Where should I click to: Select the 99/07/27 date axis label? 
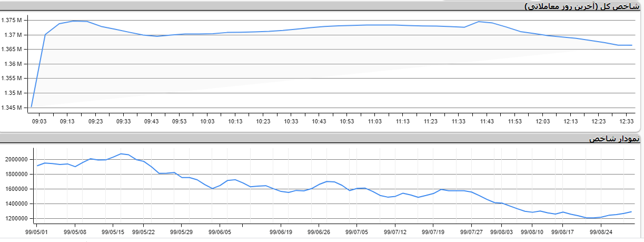(x=471, y=231)
